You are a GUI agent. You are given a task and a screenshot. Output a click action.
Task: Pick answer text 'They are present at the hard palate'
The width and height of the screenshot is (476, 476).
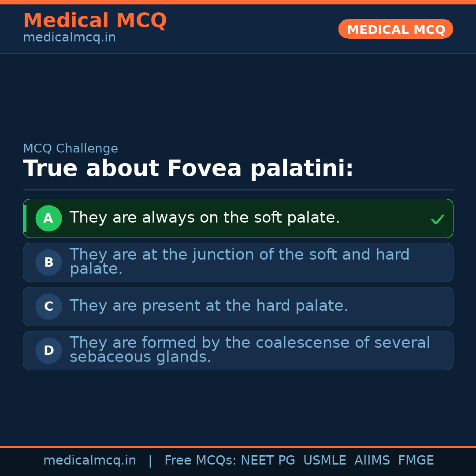[208, 306]
